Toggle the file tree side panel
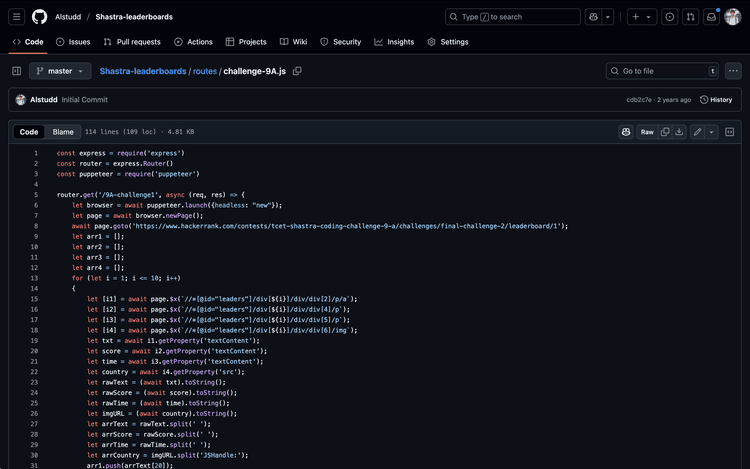 (x=16, y=71)
